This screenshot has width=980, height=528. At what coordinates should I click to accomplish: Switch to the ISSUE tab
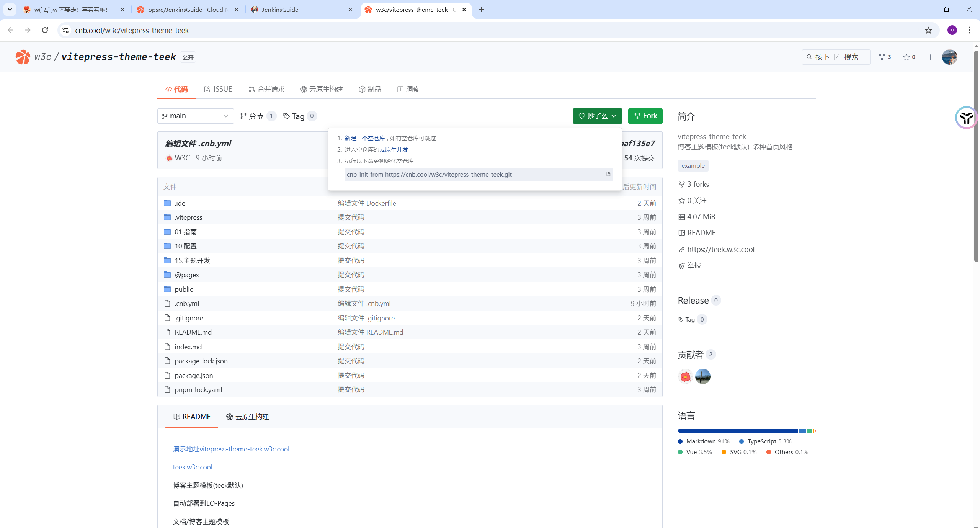point(218,89)
